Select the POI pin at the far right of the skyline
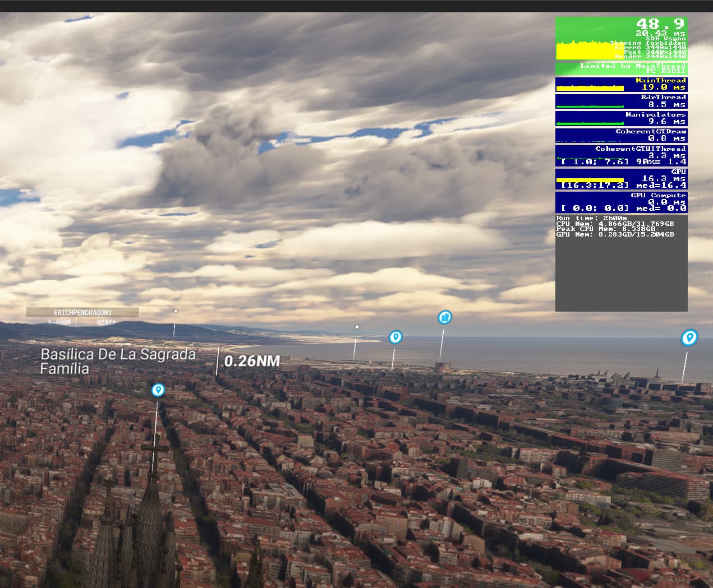The width and height of the screenshot is (713, 588). tap(689, 338)
